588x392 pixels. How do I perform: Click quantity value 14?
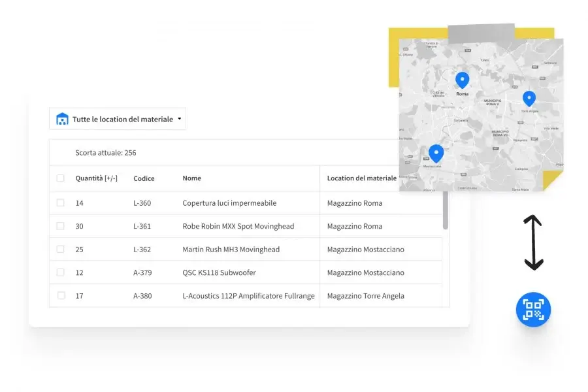(x=79, y=203)
